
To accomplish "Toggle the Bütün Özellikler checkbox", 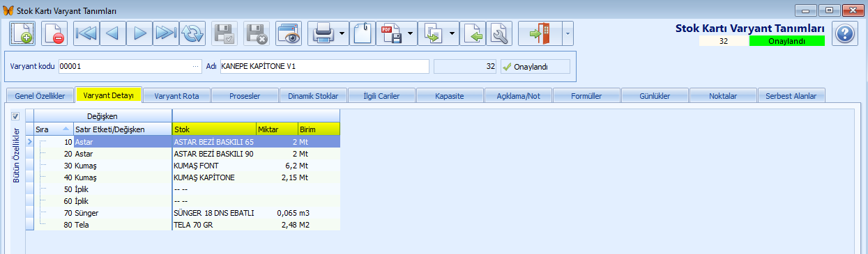I will (15, 116).
